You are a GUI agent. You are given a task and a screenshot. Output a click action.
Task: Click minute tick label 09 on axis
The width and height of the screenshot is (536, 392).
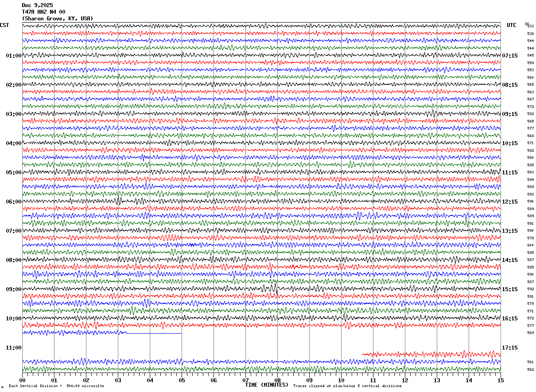309,380
